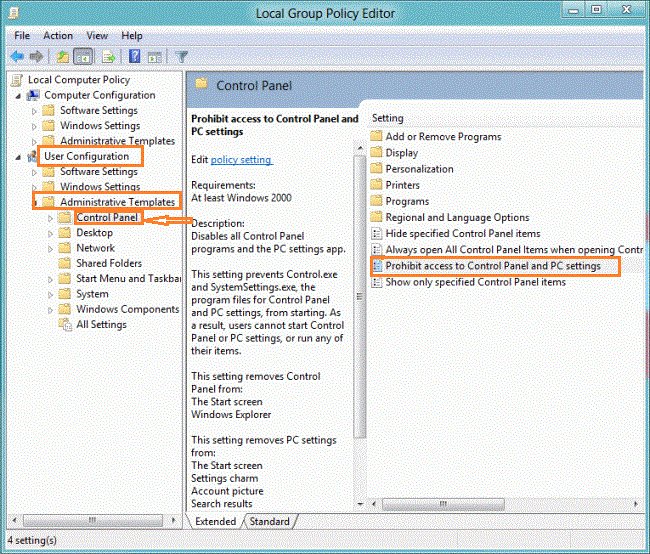Expand Windows Settings under Computer Configuration

34,126
